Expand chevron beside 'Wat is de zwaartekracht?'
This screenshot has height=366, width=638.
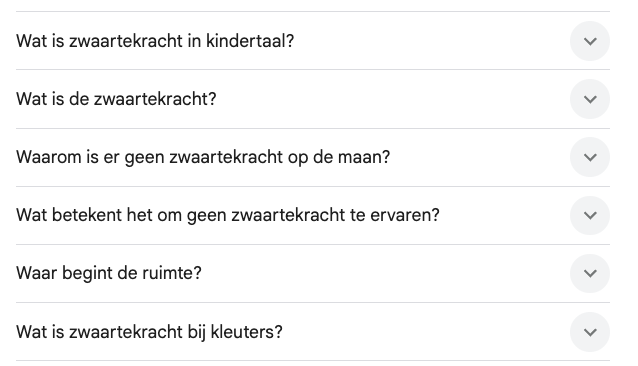pyautogui.click(x=590, y=99)
